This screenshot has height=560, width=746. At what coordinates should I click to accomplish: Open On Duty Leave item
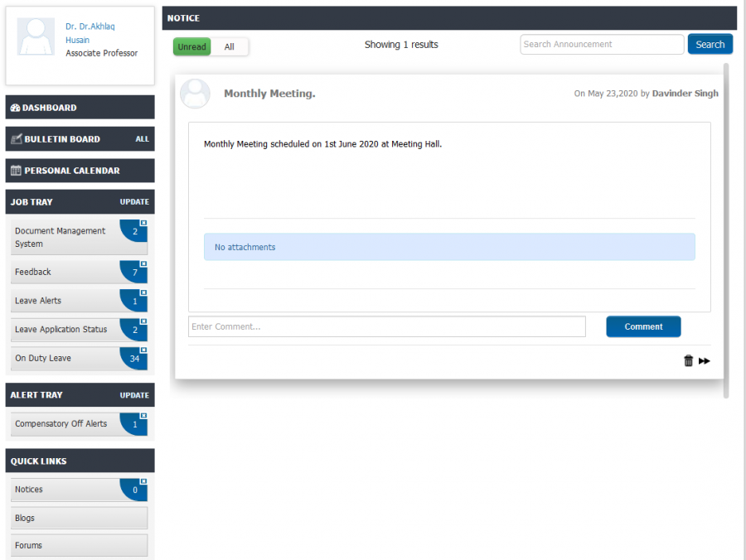pos(79,358)
